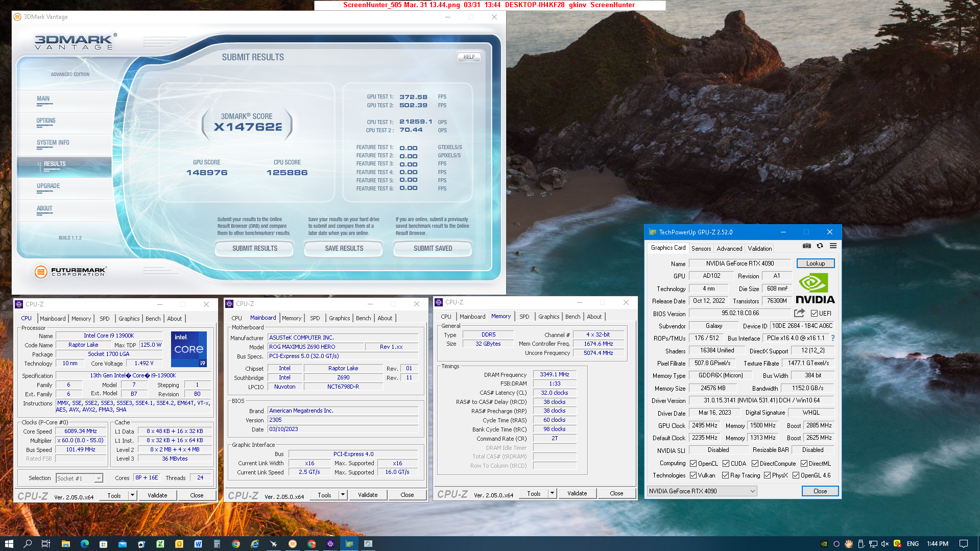Open the SYSTEM INFO section in 3DMark Vantage
The height and width of the screenshot is (551, 980).
(x=53, y=143)
